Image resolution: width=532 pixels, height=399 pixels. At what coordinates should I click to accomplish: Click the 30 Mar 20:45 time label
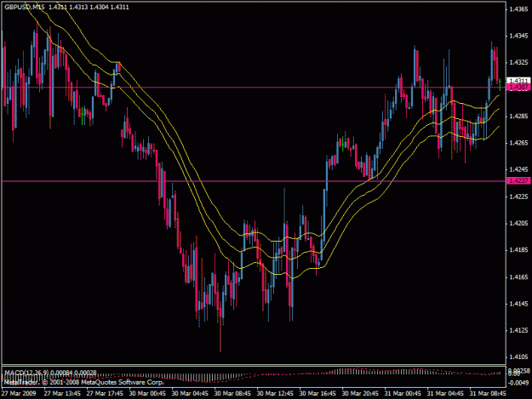tap(360, 394)
